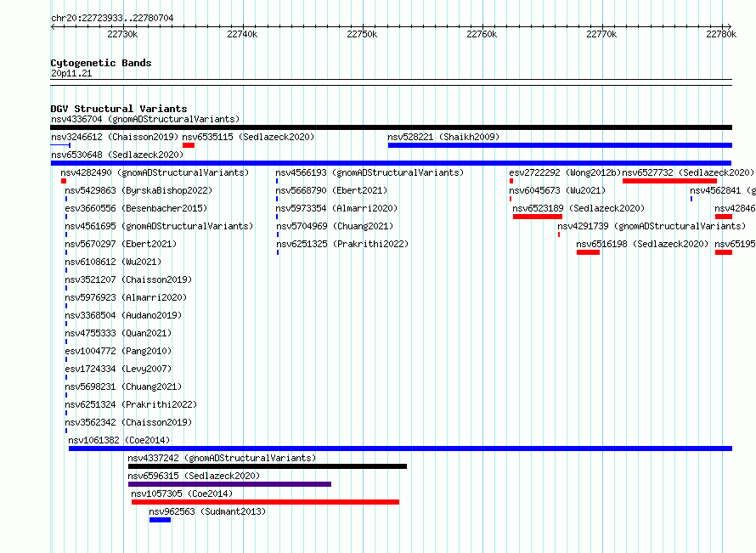Select the nsv3246612 (Chaisson2019) label
The height and width of the screenshot is (553, 756).
[115, 137]
